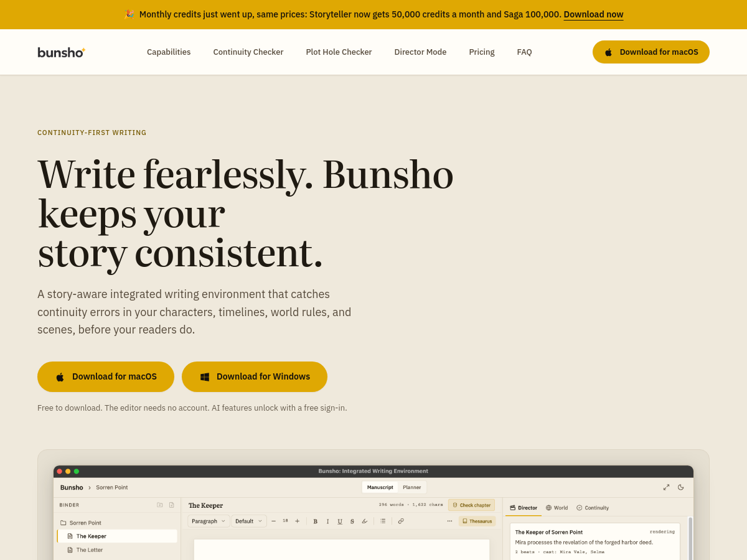Click the Download for Windows button
Image resolution: width=747 pixels, height=560 pixels.
pos(255,376)
